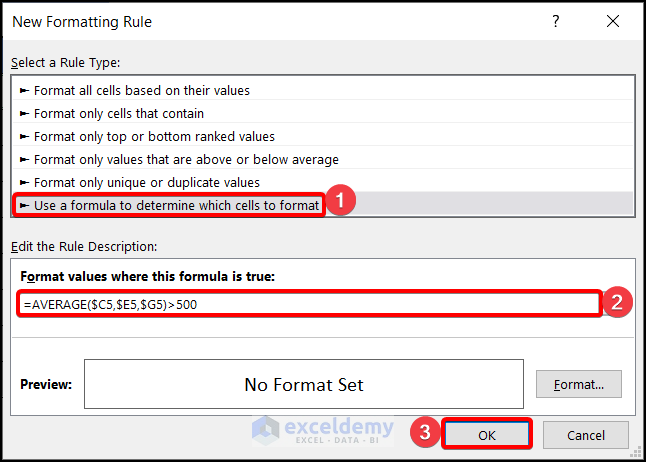Click the Help question mark button
The width and height of the screenshot is (646, 462).
click(556, 21)
